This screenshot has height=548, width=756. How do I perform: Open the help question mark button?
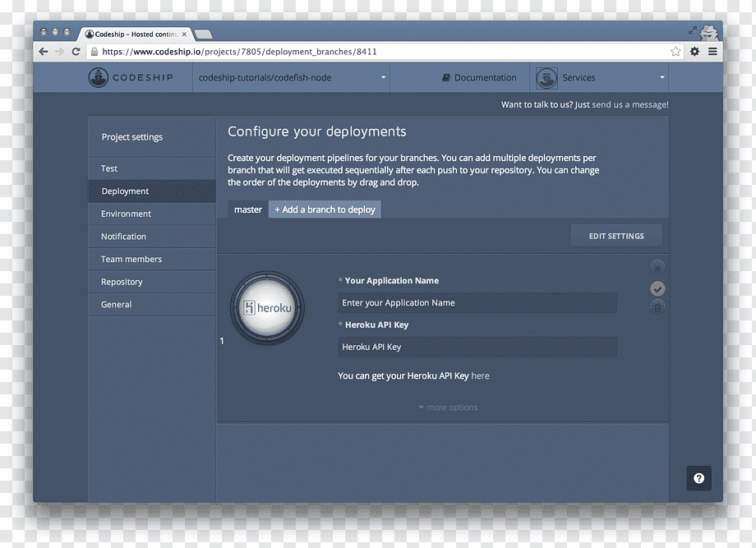click(x=698, y=478)
